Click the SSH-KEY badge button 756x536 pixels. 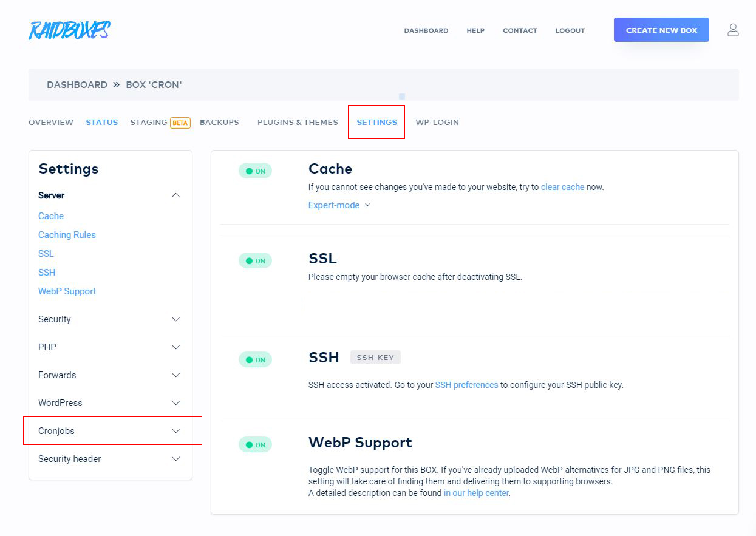pyautogui.click(x=375, y=358)
